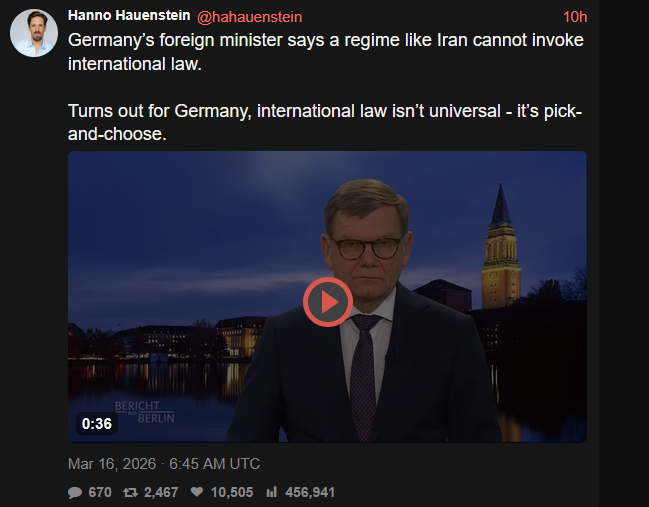649x507 pixels.
Task: Click the lit clock tower in video thumbnail
Action: (x=500, y=250)
